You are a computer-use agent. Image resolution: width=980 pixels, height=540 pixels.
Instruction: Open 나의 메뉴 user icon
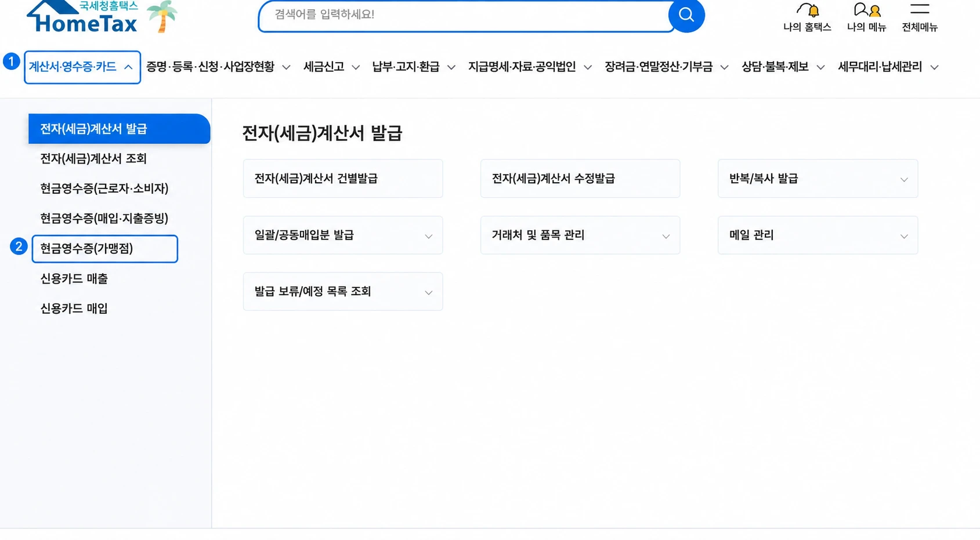click(x=867, y=10)
